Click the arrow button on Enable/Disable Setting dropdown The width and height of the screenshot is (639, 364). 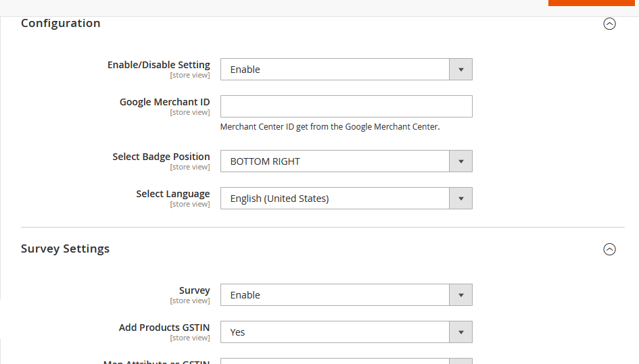pyautogui.click(x=460, y=70)
